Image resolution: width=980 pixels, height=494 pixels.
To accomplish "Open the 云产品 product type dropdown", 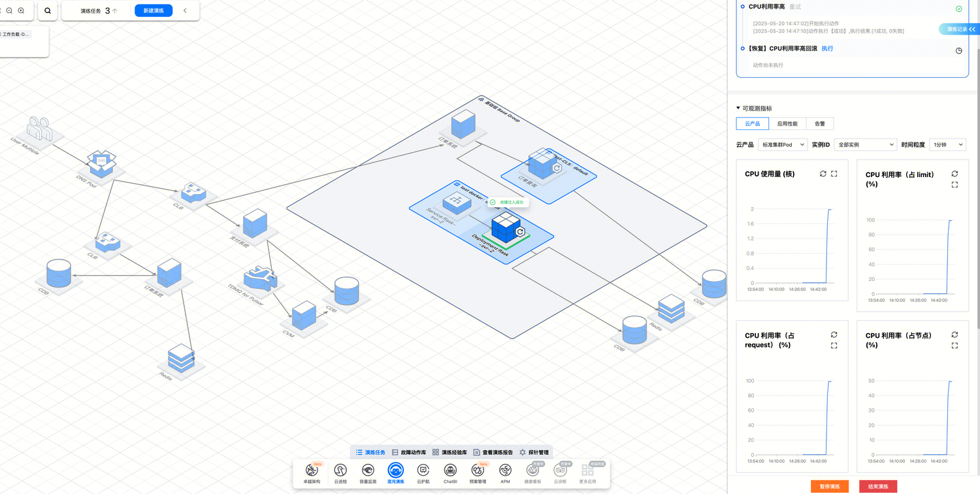I will point(782,144).
